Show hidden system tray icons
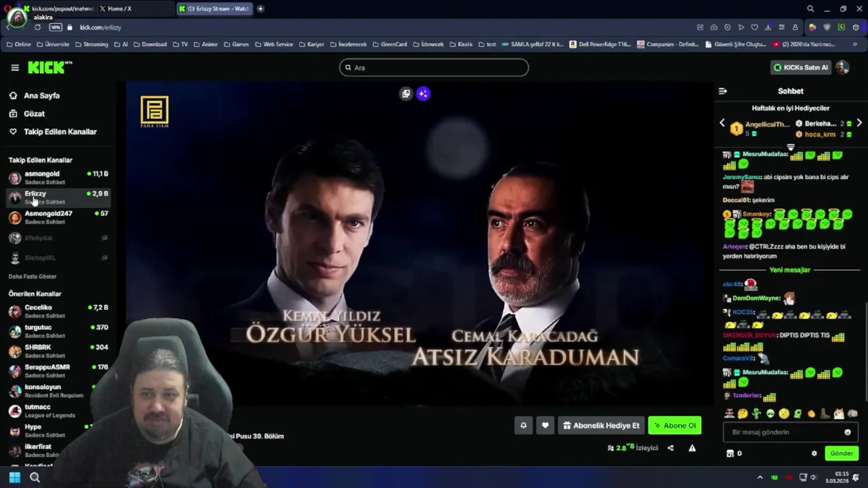Viewport: 868px width, 488px height. point(759,477)
